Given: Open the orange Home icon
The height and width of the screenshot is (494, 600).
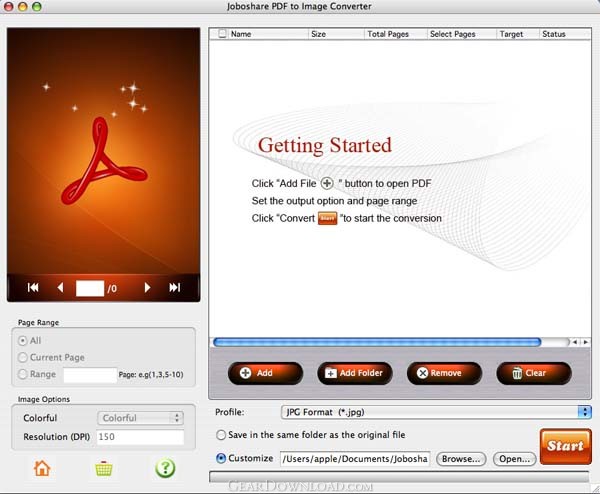Looking at the screenshot, I should tap(42, 468).
